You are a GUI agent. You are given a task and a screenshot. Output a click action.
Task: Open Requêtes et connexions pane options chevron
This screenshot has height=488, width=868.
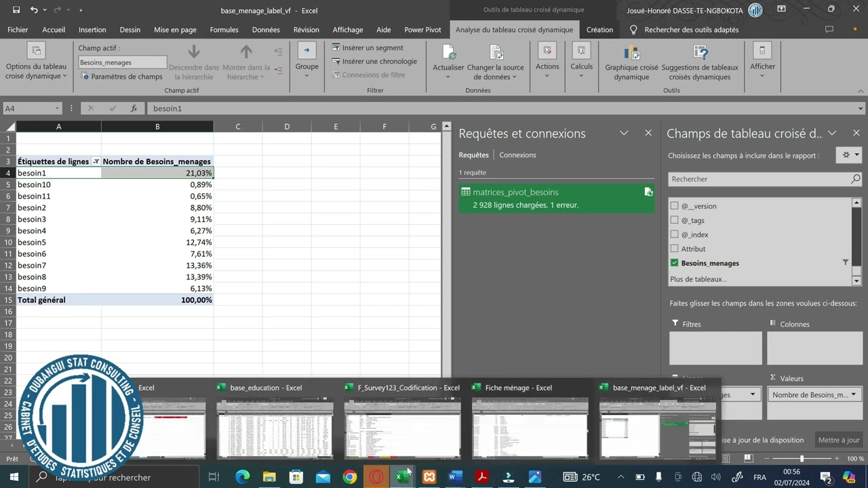625,134
